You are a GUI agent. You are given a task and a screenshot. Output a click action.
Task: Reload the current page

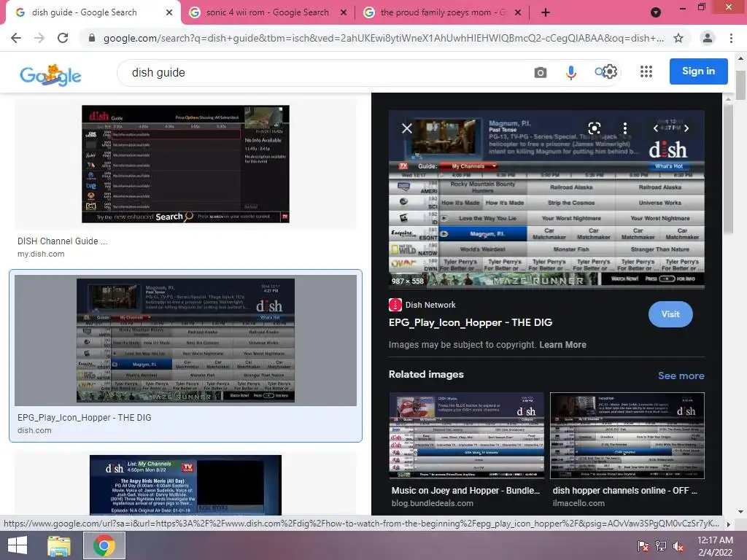coord(63,38)
